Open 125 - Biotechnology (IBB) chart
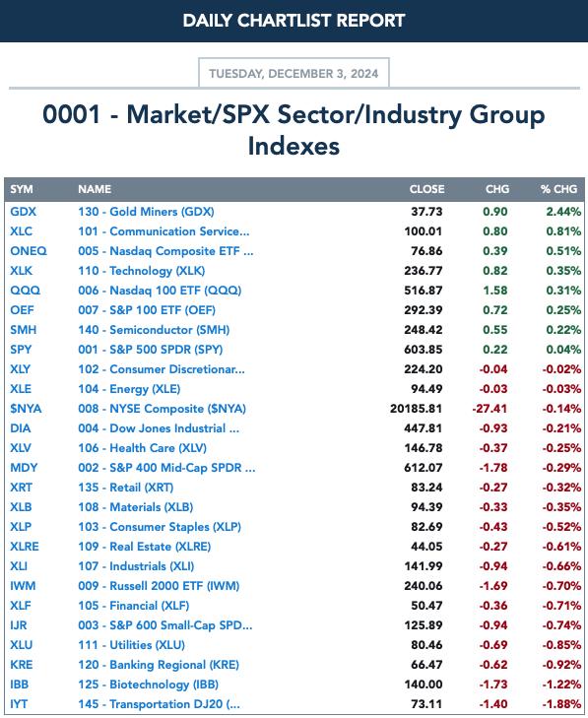This screenshot has width=588, height=718. click(x=148, y=685)
